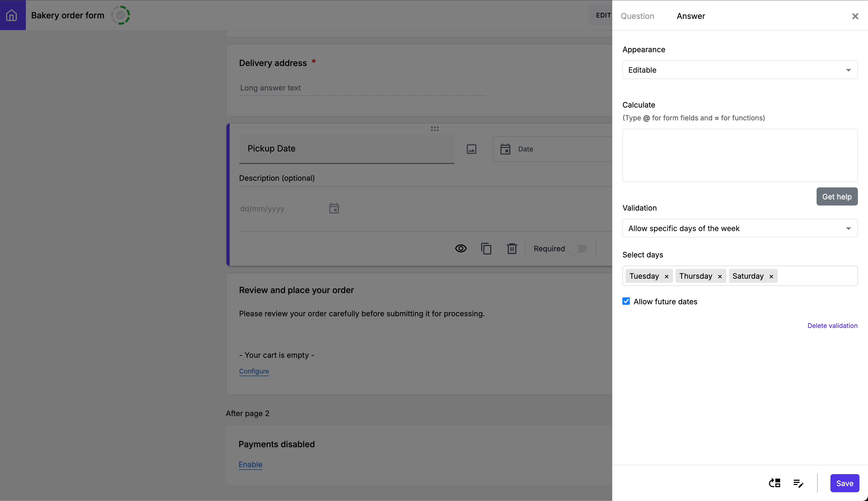This screenshot has height=501, width=868.
Task: Uncheck Allow future dates checkbox
Action: tap(626, 301)
